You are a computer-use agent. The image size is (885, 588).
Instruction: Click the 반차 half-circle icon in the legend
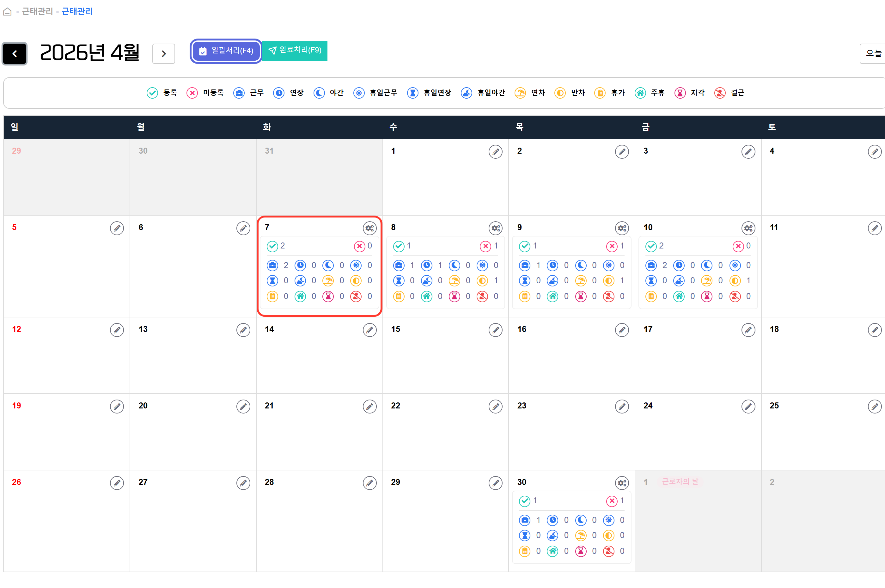[x=560, y=93]
